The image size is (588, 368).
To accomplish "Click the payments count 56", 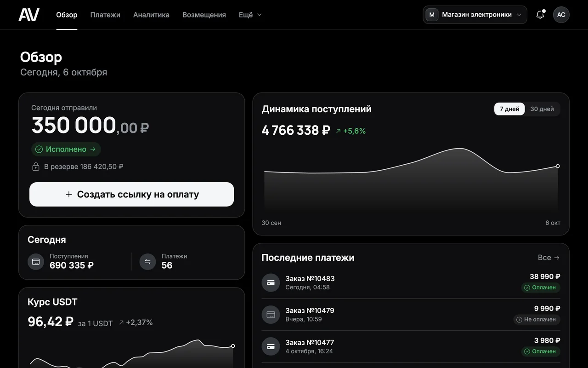I will coord(167,265).
